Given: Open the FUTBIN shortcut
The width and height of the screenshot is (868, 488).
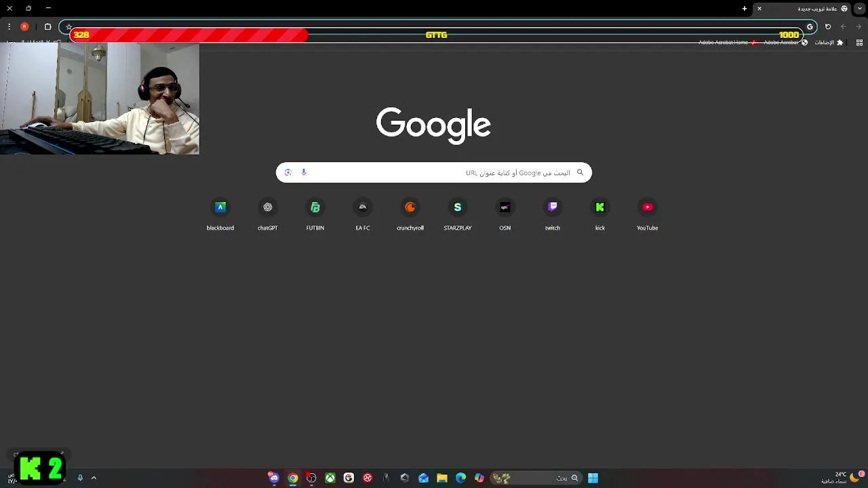Looking at the screenshot, I should [315, 215].
